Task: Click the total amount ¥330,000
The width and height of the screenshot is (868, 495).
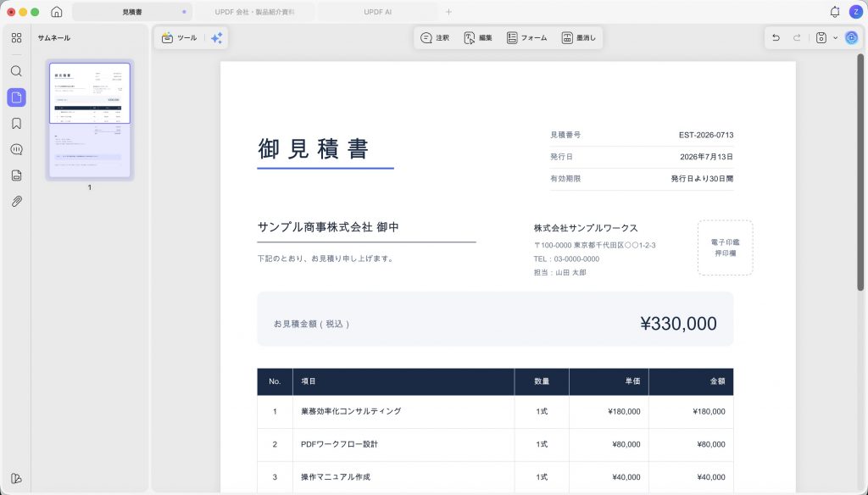Action: (x=678, y=323)
